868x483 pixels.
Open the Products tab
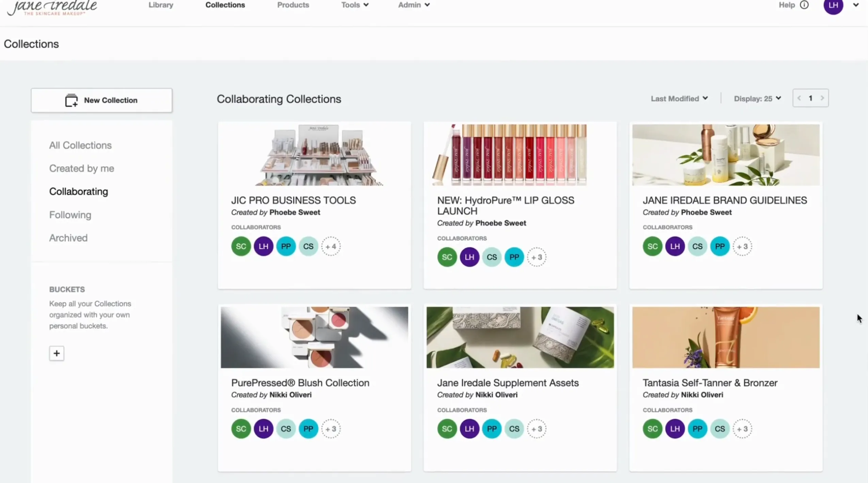293,5
